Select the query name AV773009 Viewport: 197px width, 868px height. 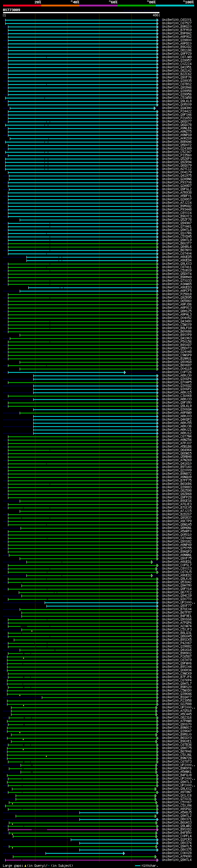[x=11, y=10]
